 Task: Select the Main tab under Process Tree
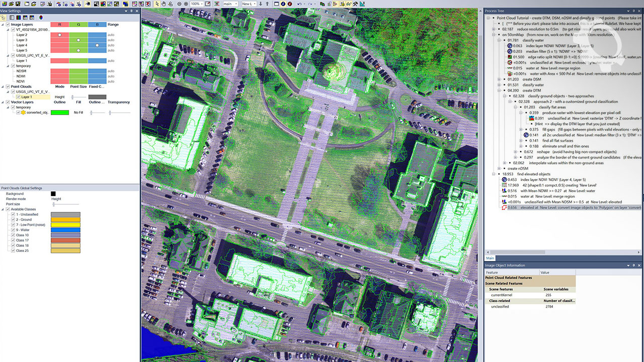(490, 258)
